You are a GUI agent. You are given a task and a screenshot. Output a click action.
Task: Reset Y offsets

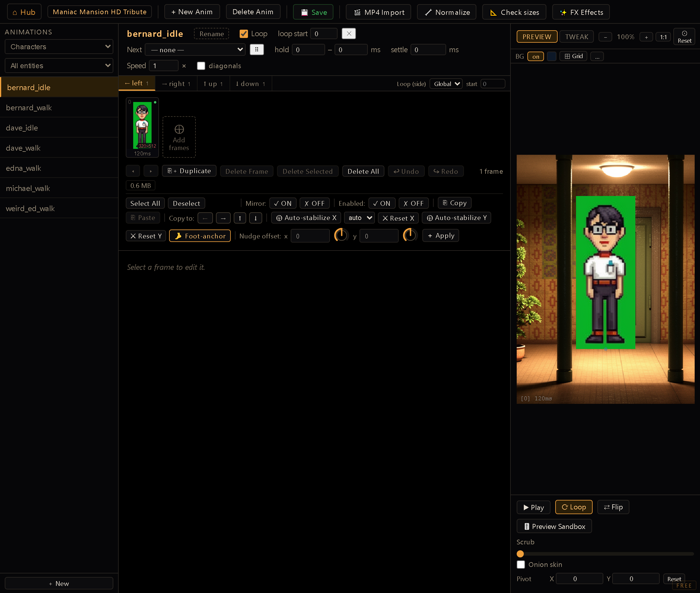coord(146,236)
